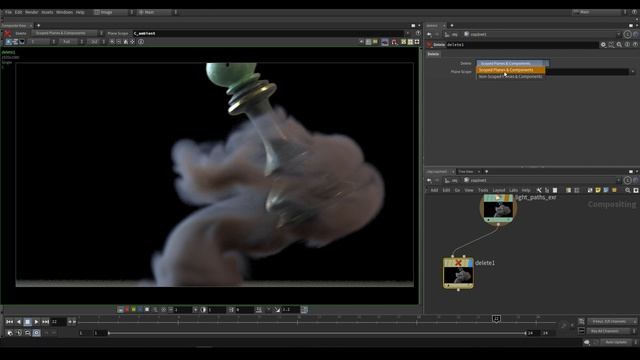Jump to first frame
This screenshot has width=640, height=360.
pos(9,322)
